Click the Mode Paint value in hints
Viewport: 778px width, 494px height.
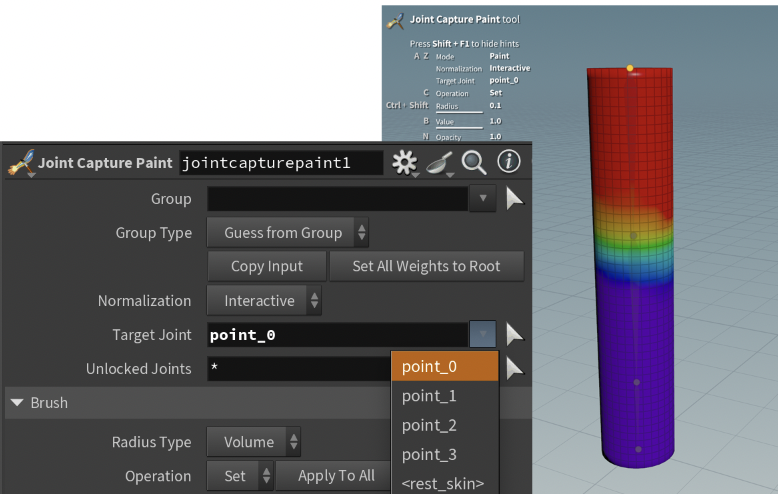[499, 56]
